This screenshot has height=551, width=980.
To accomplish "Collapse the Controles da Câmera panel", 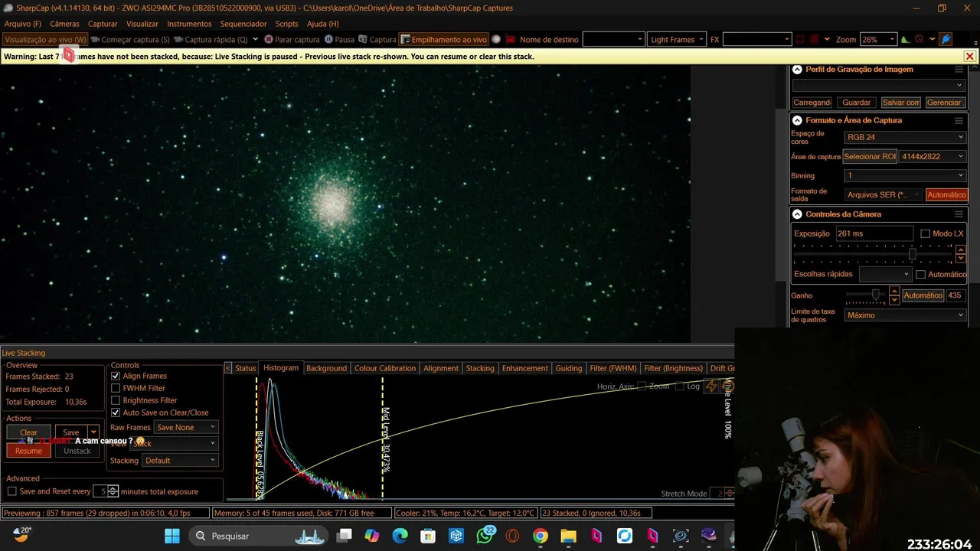I will 797,214.
